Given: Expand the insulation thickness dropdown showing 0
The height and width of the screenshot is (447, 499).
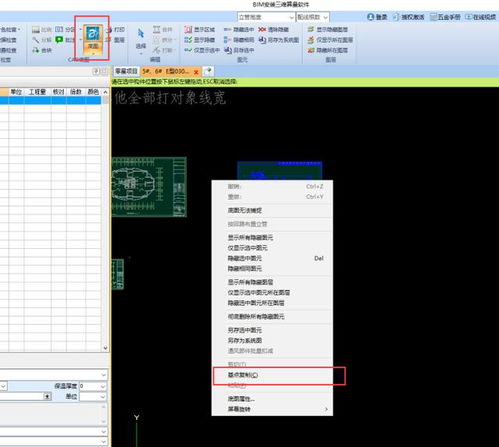Looking at the screenshot, I should coord(103,386).
